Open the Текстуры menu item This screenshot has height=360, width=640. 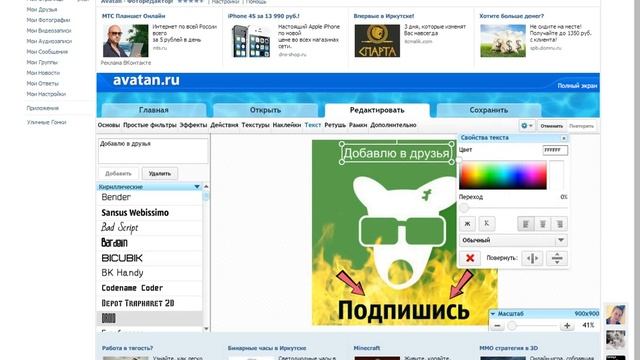pos(256,125)
